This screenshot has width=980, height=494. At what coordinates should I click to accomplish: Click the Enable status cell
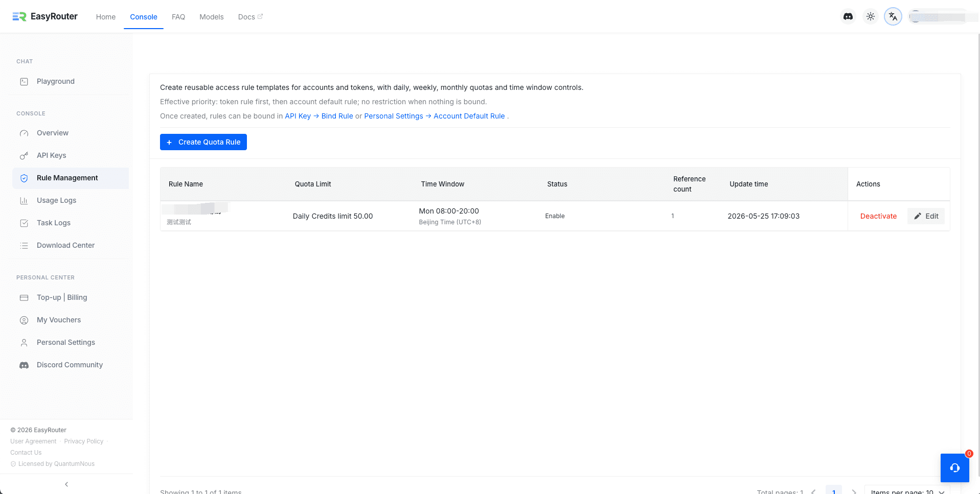[x=555, y=216]
